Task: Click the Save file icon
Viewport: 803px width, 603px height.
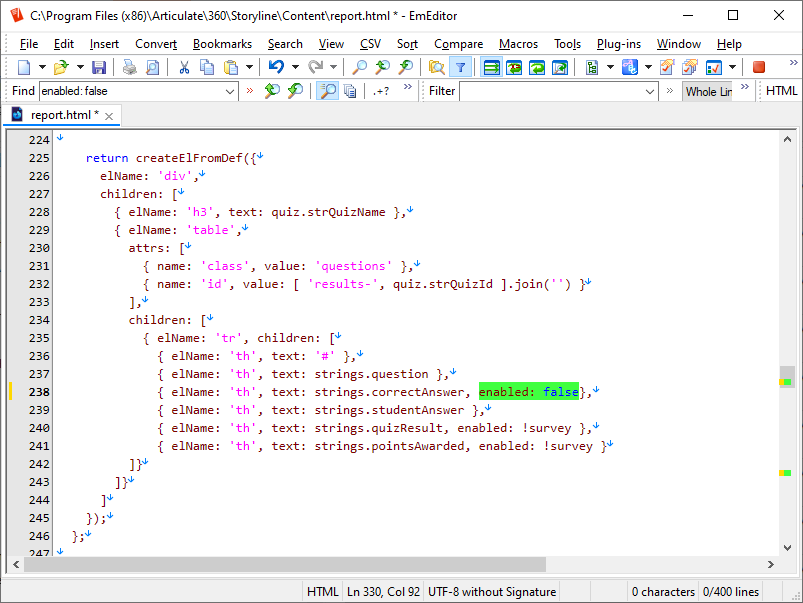Action: point(99,67)
